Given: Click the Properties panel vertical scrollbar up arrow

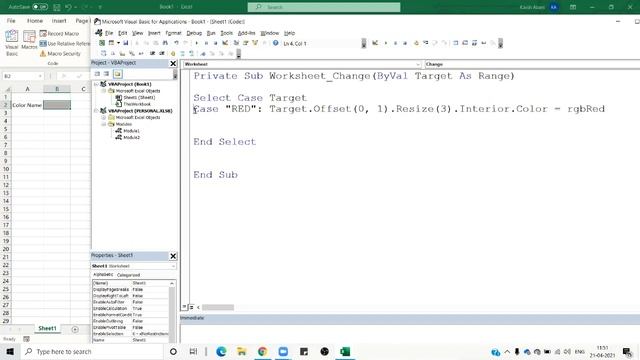Looking at the screenshot, I should click(172, 283).
